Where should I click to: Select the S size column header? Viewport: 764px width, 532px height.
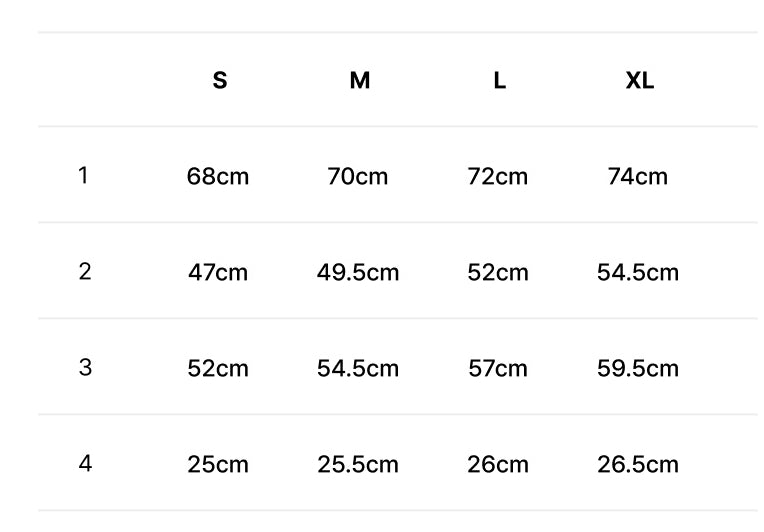tap(220, 80)
